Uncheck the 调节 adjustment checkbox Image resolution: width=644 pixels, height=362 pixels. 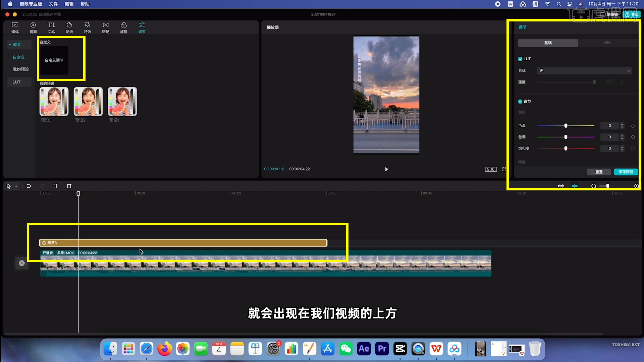coord(520,102)
